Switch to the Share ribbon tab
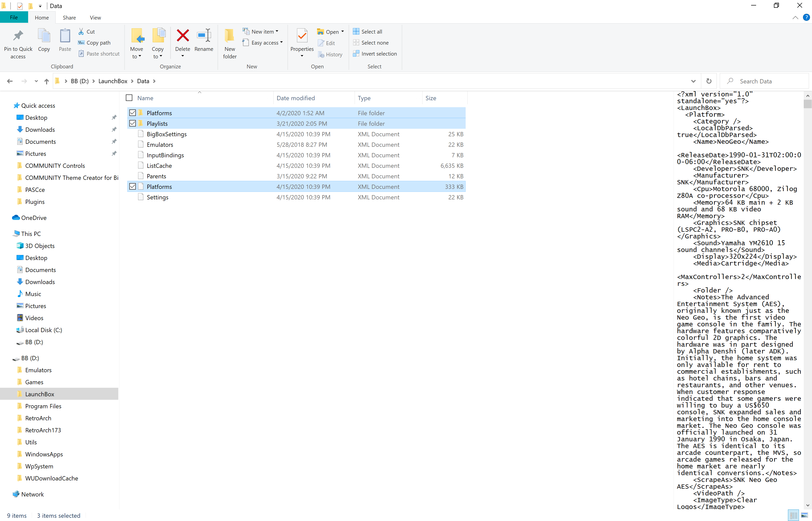 click(69, 18)
